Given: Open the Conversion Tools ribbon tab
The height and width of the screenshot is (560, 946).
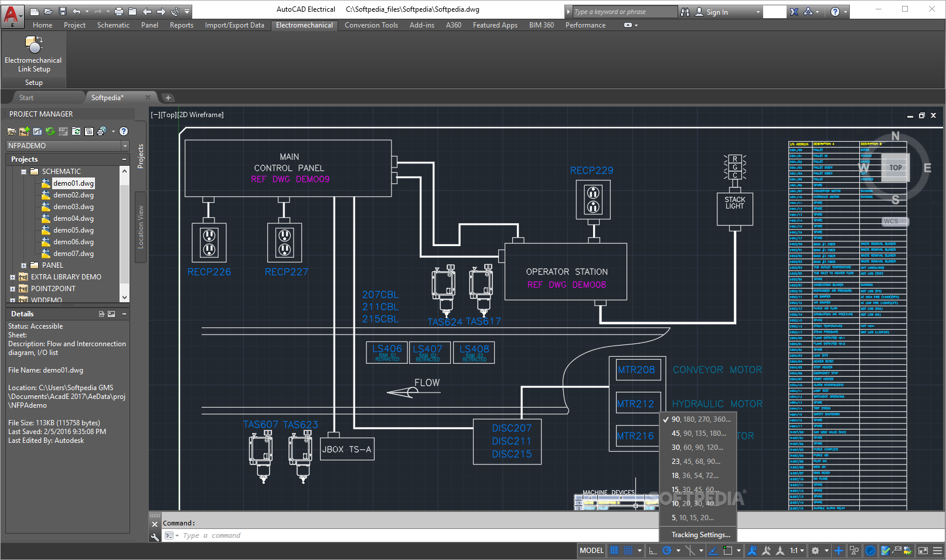Looking at the screenshot, I should (371, 25).
